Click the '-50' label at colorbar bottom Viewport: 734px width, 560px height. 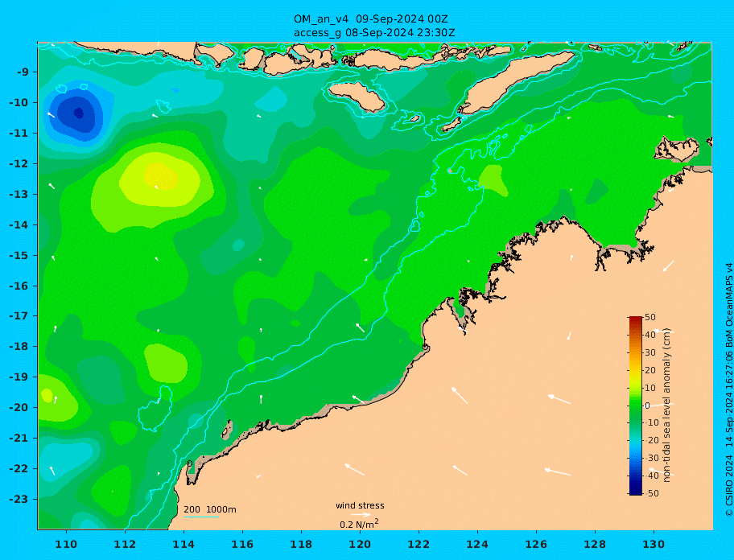point(651,493)
